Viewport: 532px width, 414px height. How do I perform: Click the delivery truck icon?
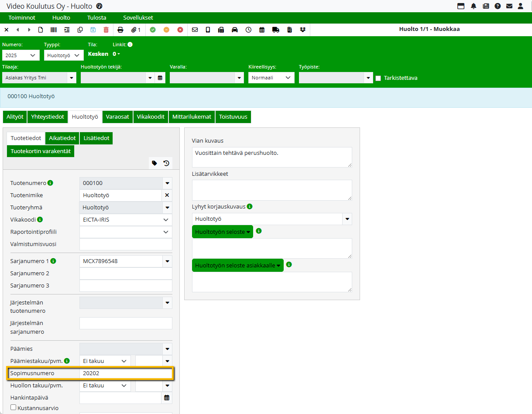pyautogui.click(x=275, y=30)
